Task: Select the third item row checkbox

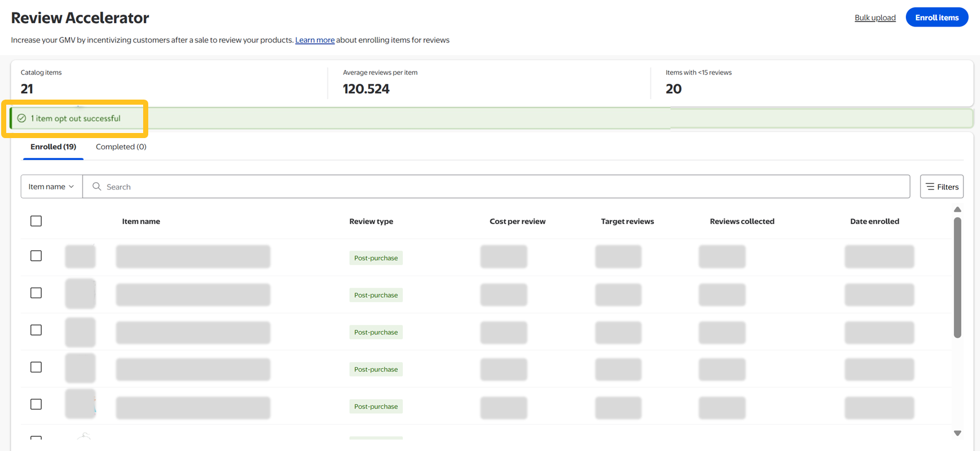Action: [36, 330]
